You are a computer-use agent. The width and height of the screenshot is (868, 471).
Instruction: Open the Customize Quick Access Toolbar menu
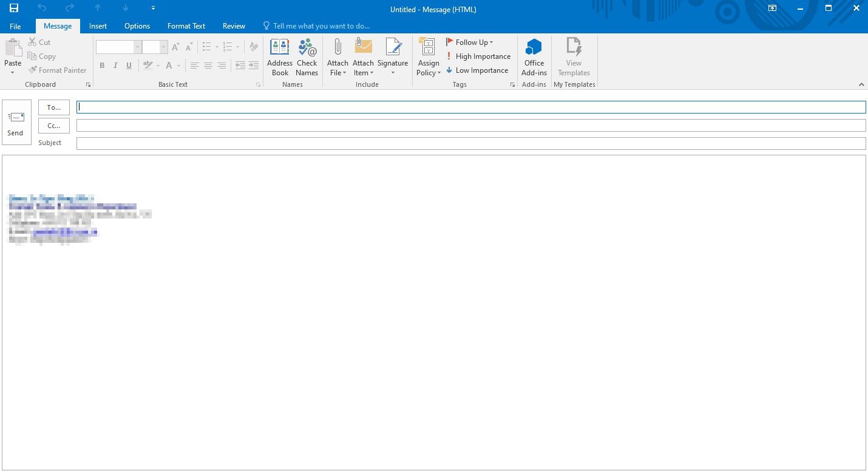[x=153, y=8]
